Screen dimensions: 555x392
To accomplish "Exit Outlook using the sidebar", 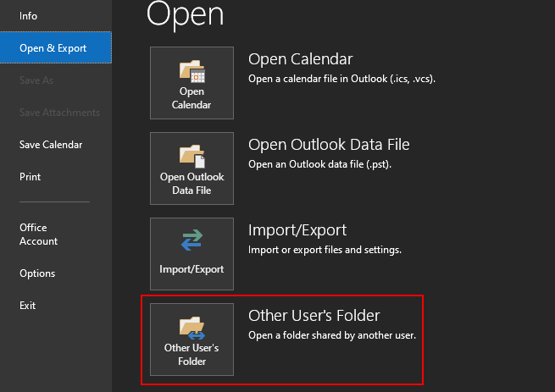I will (x=28, y=306).
